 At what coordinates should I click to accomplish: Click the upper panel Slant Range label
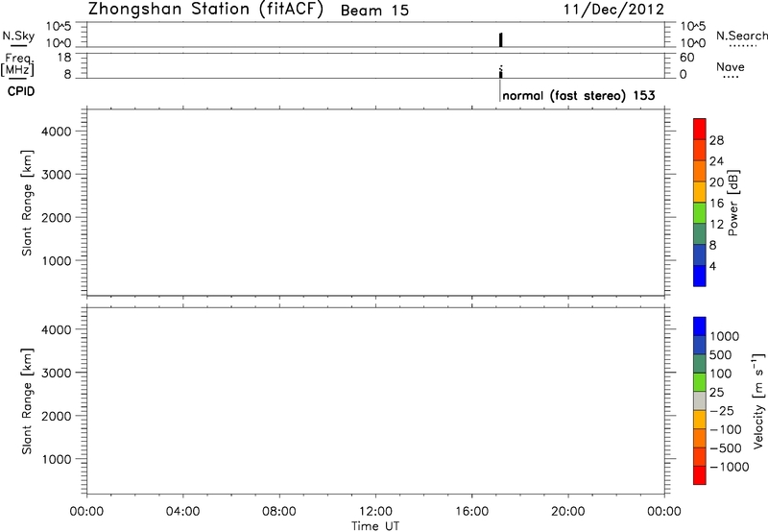pos(27,203)
